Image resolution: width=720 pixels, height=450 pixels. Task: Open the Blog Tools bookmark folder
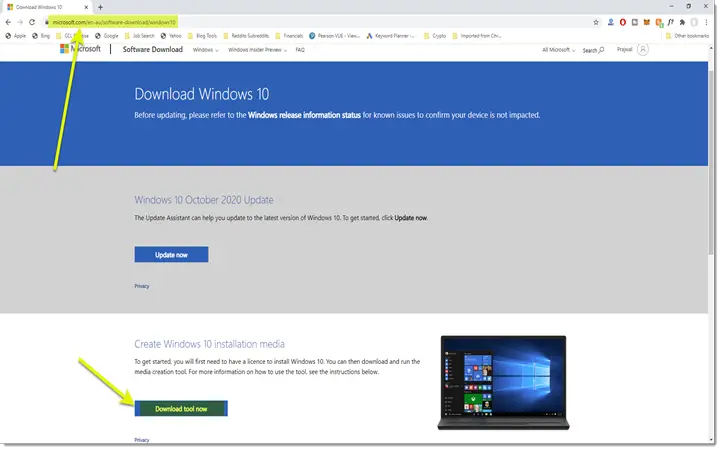(202, 35)
